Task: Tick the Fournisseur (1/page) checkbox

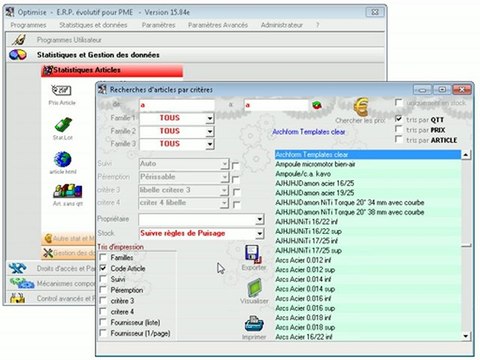Action: 103,333
